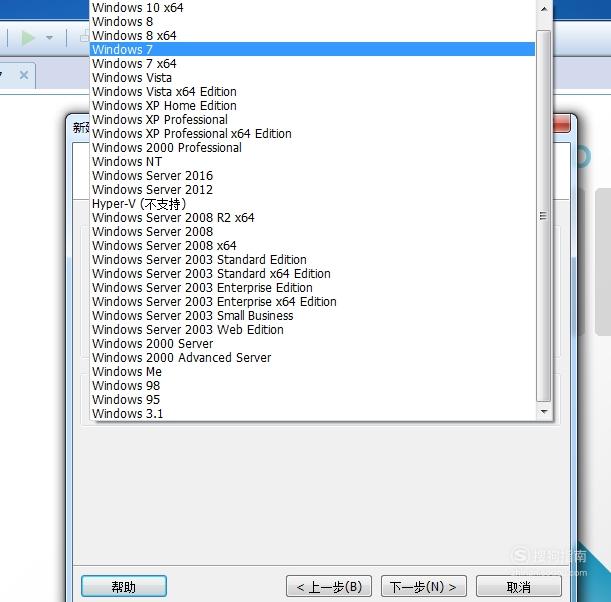This screenshot has width=611, height=602.
Task: Choose Windows Server 2003 Small Business
Action: 313,316
